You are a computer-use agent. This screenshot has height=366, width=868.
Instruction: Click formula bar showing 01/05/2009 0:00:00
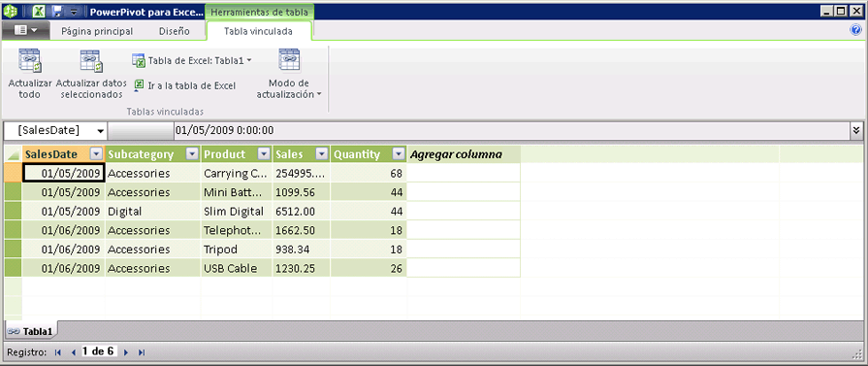(x=511, y=131)
